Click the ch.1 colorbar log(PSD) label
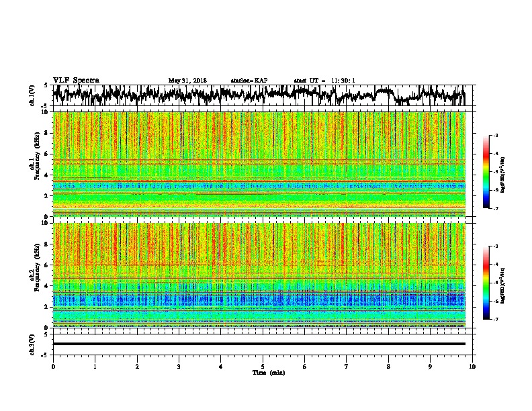The width and height of the screenshot is (532, 411). [502, 175]
